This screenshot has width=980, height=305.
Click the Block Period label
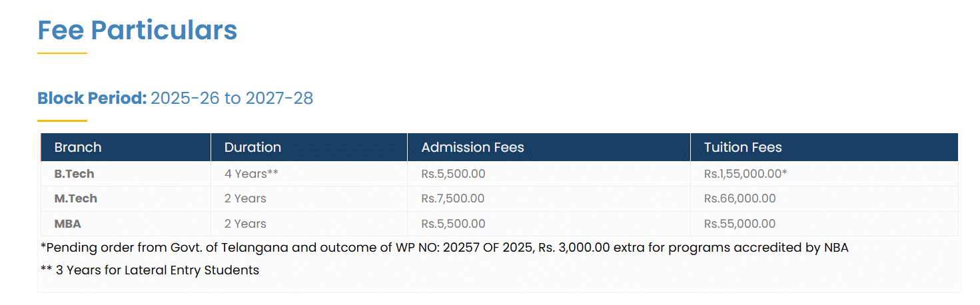coord(92,99)
